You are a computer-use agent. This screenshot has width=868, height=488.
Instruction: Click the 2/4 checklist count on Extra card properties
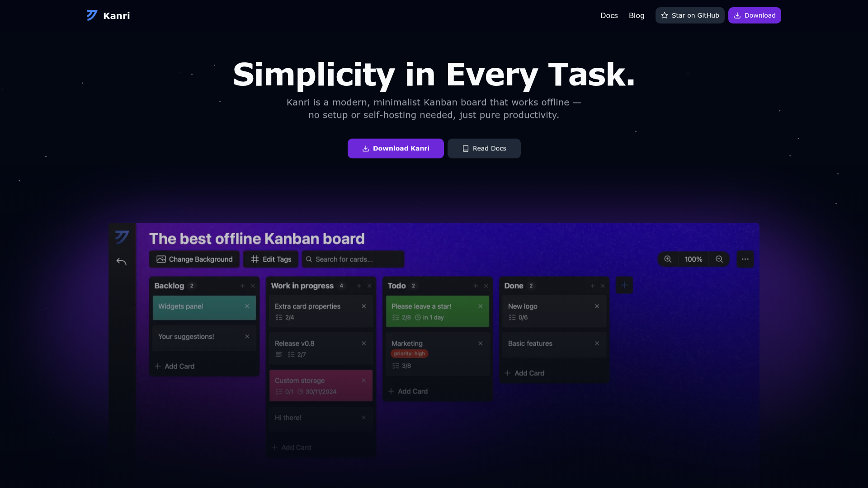(x=285, y=318)
